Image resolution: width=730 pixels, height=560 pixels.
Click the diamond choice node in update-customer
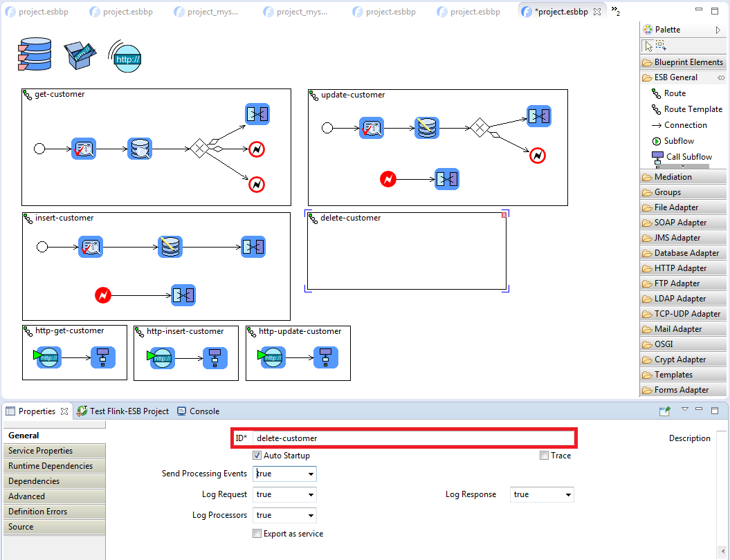pos(478,128)
